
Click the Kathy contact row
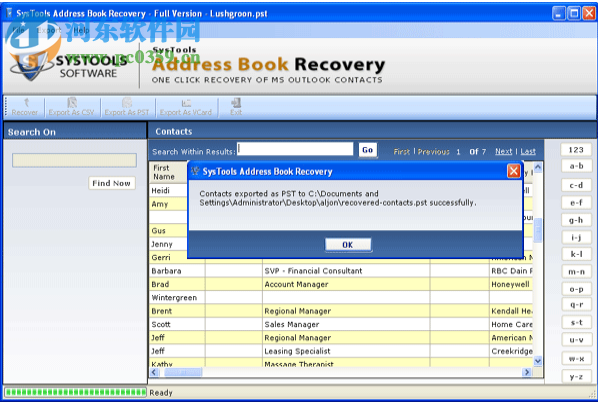pos(341,363)
